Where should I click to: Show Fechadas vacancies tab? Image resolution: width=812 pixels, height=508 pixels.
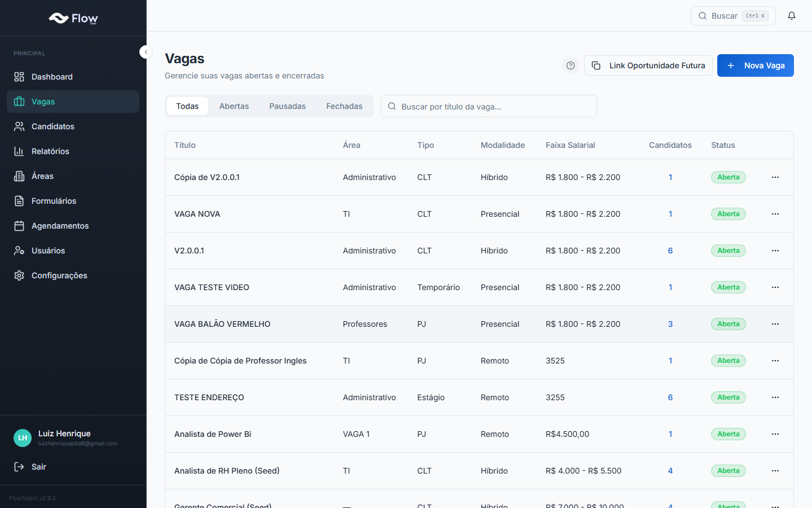(x=344, y=106)
